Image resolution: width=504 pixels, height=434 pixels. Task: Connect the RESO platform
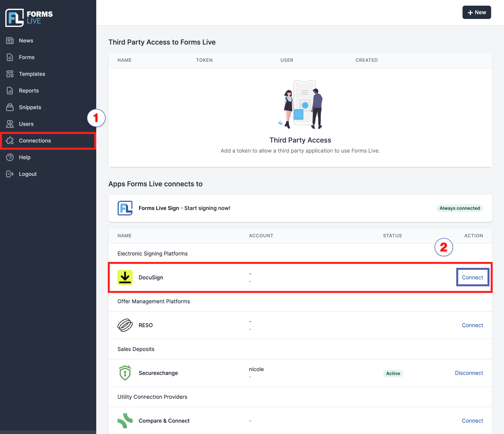[472, 325]
